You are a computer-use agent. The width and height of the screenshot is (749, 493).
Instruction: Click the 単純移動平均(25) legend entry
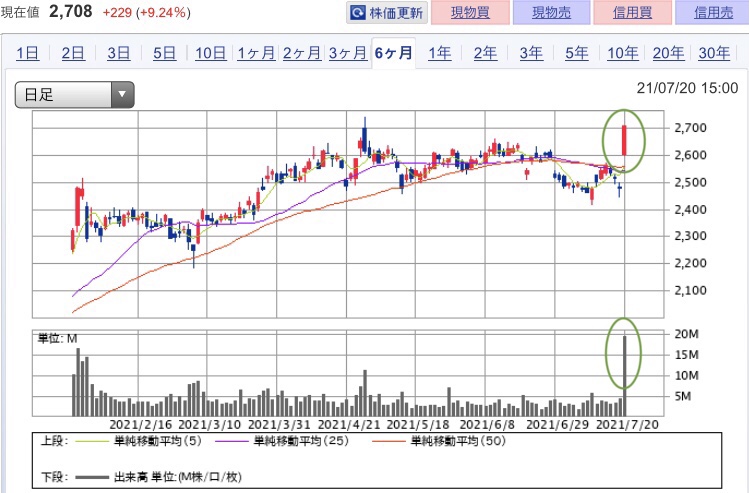click(282, 441)
